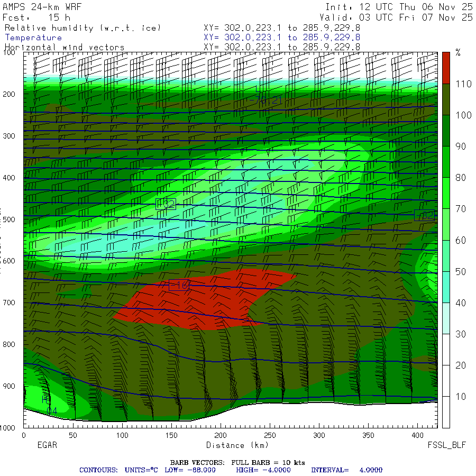The height and width of the screenshot is (476, 476).
Task: Click the '%' unit label above the colorbar
Action: coord(458,52)
